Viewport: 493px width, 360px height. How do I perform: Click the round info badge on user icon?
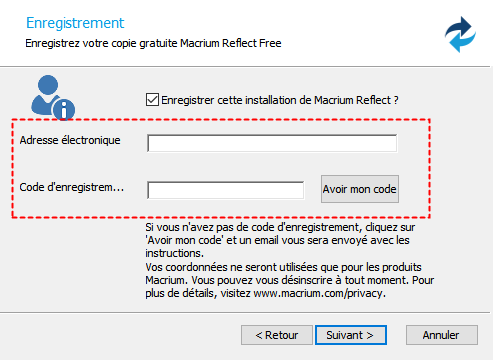[x=64, y=110]
